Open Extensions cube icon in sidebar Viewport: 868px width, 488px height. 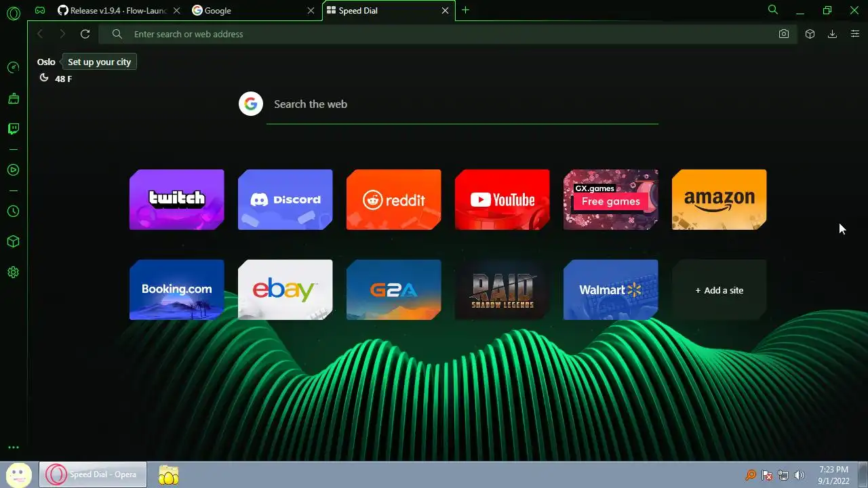pyautogui.click(x=13, y=242)
